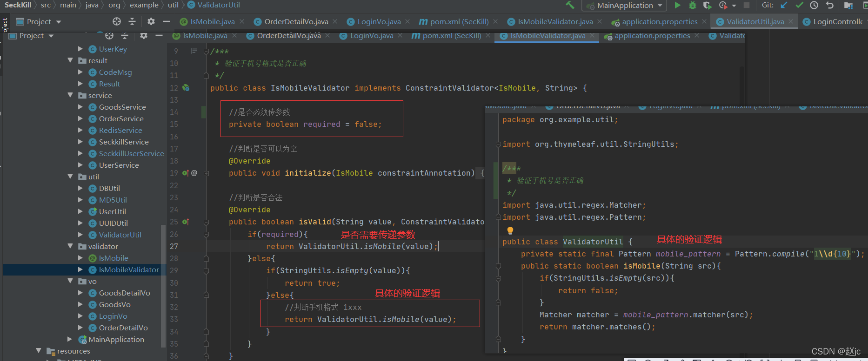Close the ValidatorUtil.java tab
Screen dimensions: 868x361
(x=791, y=21)
